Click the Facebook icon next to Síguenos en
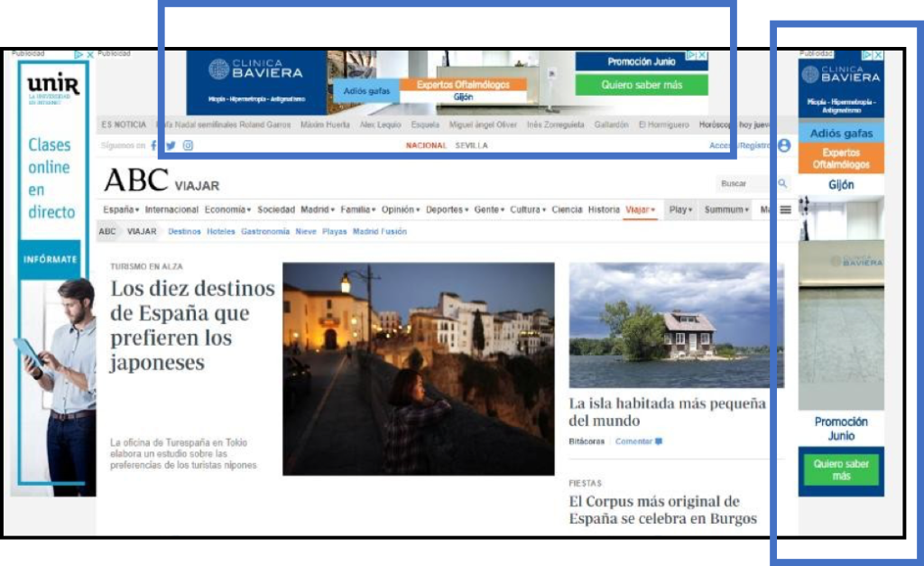 click(153, 145)
